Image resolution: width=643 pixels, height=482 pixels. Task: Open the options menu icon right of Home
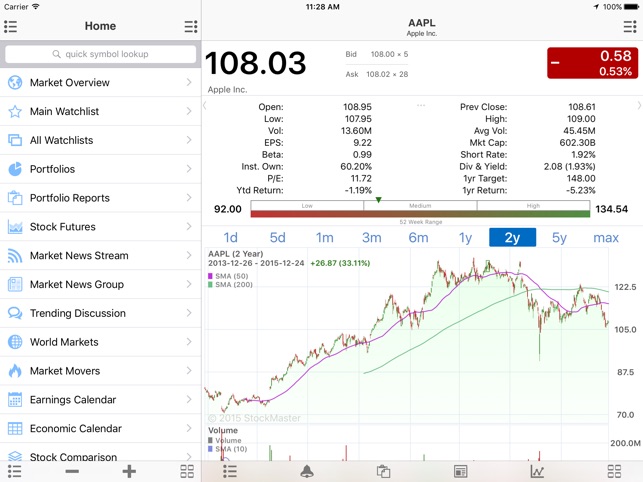191,26
